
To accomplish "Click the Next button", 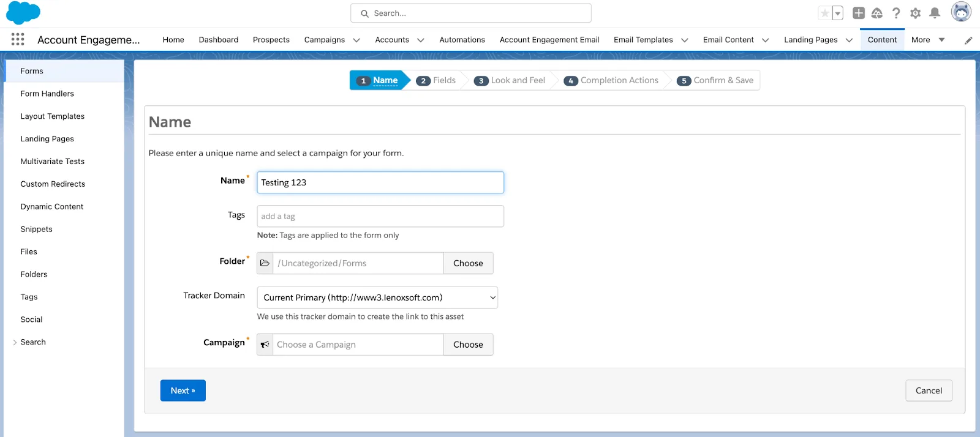I will [x=183, y=390].
